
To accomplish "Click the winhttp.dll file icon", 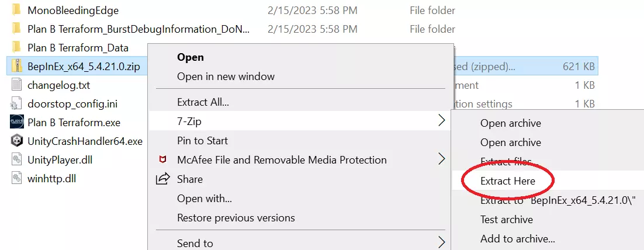I will pos(16,179).
